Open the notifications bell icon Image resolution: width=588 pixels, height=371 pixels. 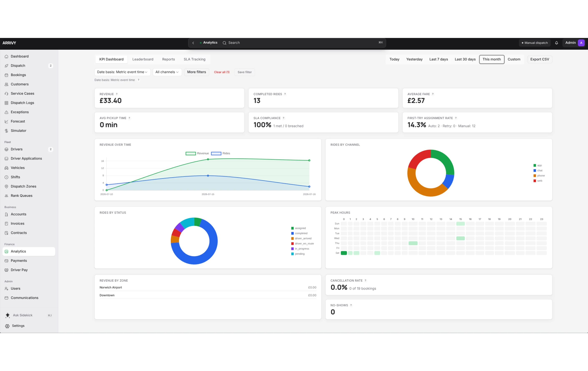556,43
